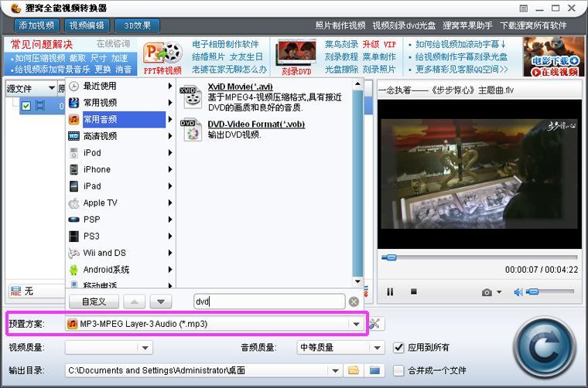
Task: Enable 合并成一个文件 checkbox
Action: [x=398, y=371]
